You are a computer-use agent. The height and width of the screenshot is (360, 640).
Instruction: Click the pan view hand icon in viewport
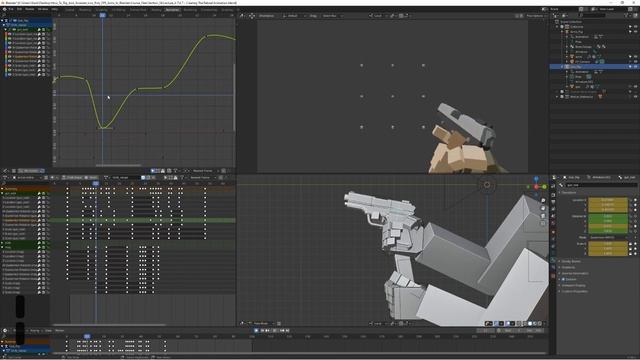coord(543,208)
